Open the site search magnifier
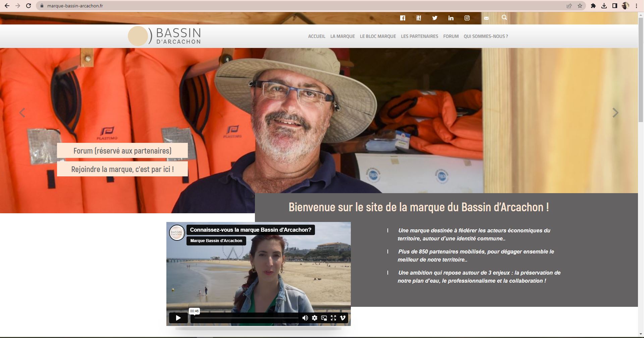Image resolution: width=644 pixels, height=338 pixels. [x=504, y=17]
